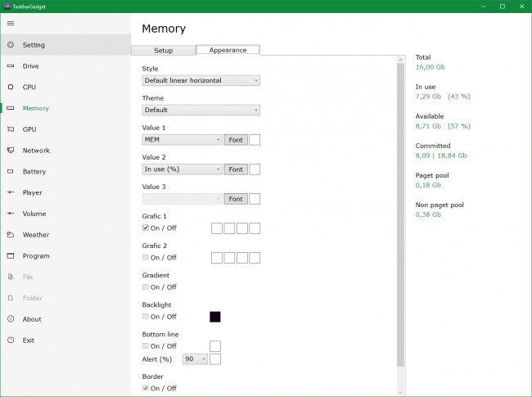The image size is (532, 397).
Task: Open the Theme dropdown
Action: (201, 110)
